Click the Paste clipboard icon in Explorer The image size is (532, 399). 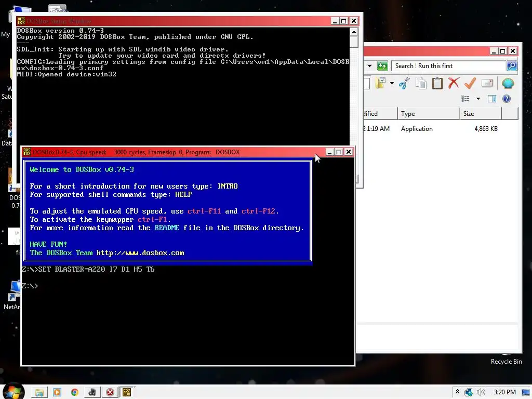coord(437,83)
